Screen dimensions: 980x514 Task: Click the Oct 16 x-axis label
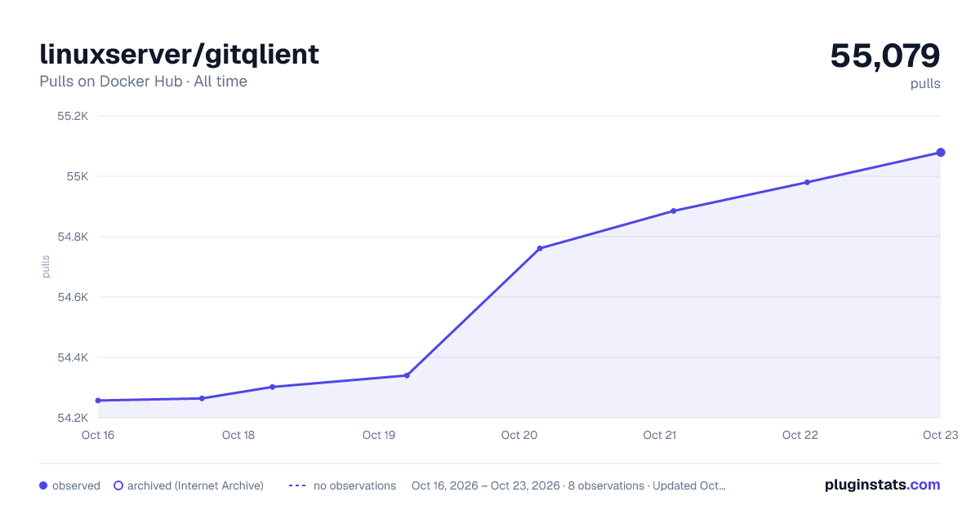98,435
